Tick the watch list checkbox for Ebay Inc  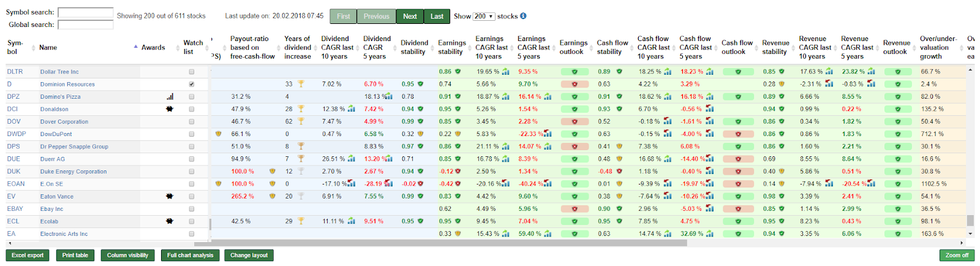(192, 209)
